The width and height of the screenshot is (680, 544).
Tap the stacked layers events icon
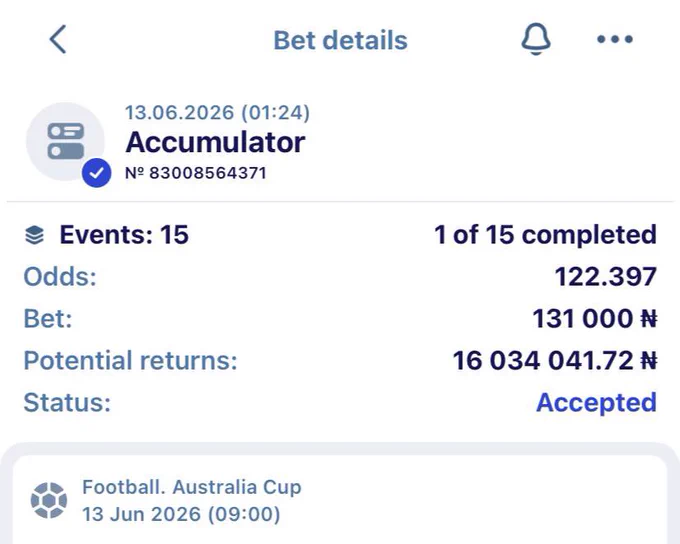pyautogui.click(x=35, y=235)
